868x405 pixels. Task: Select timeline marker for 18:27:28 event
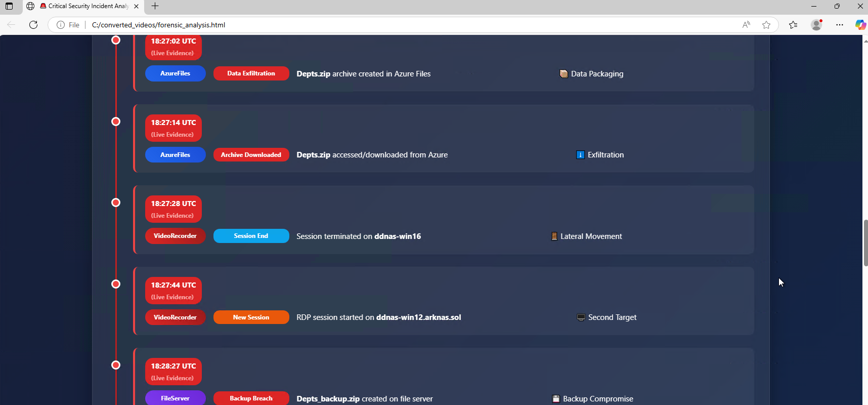(x=116, y=202)
